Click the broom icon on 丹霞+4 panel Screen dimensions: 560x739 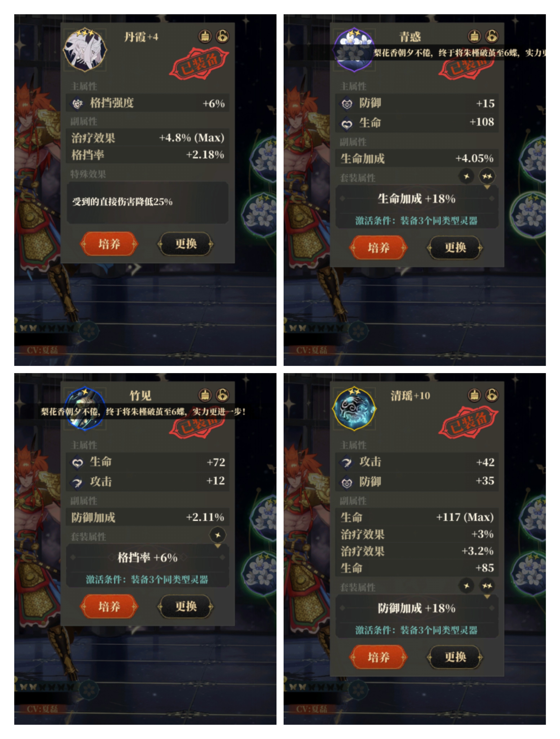(205, 36)
